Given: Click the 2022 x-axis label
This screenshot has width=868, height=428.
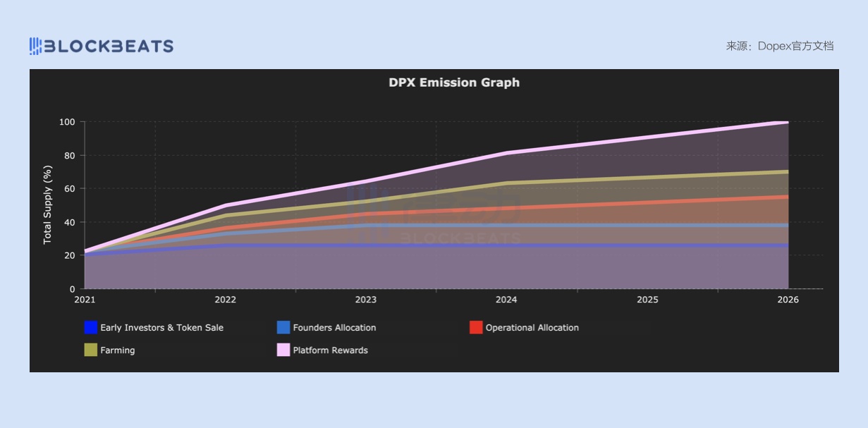Looking at the screenshot, I should [x=225, y=300].
